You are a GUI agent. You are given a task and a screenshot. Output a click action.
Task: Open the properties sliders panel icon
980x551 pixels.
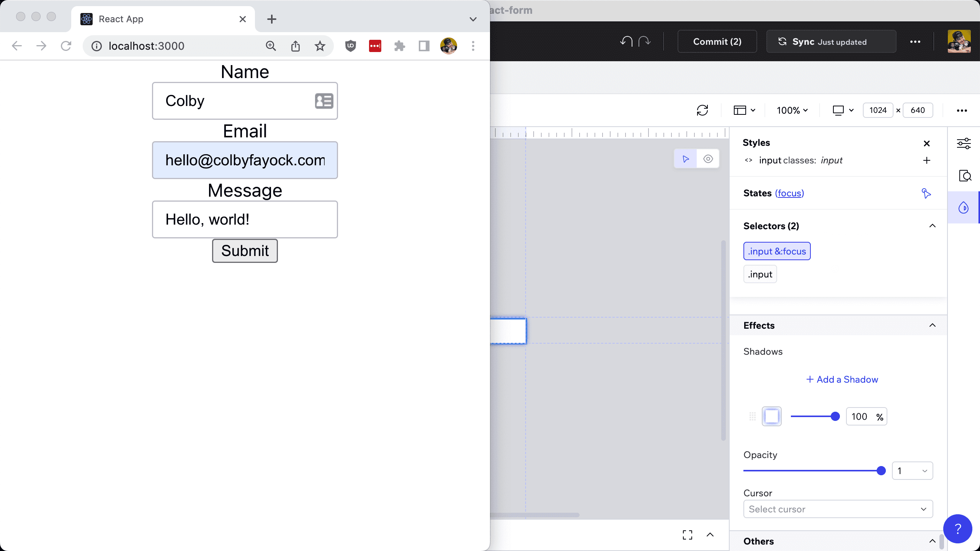tap(964, 143)
